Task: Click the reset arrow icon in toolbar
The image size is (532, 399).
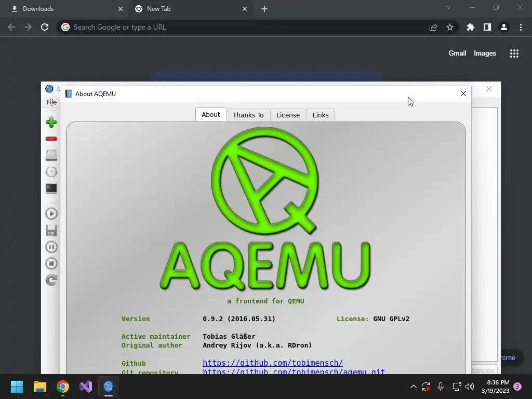Action: [51, 280]
